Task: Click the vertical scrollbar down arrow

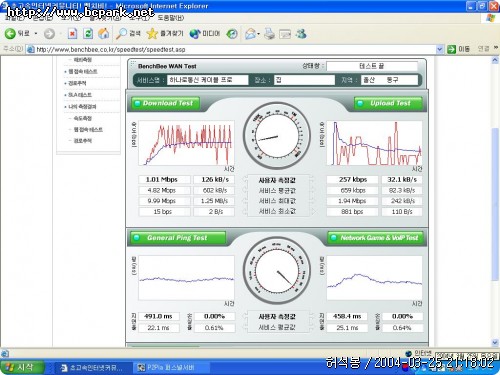Action: click(x=495, y=342)
